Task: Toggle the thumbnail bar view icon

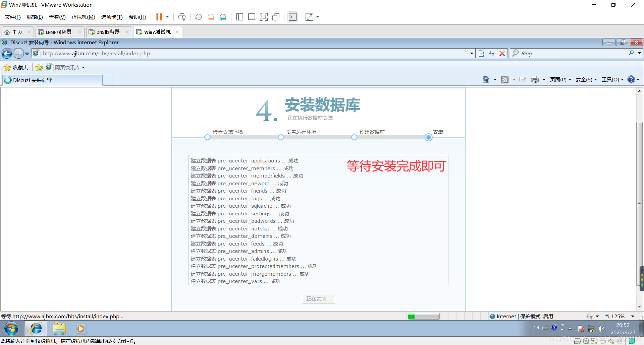Action: pos(252,17)
